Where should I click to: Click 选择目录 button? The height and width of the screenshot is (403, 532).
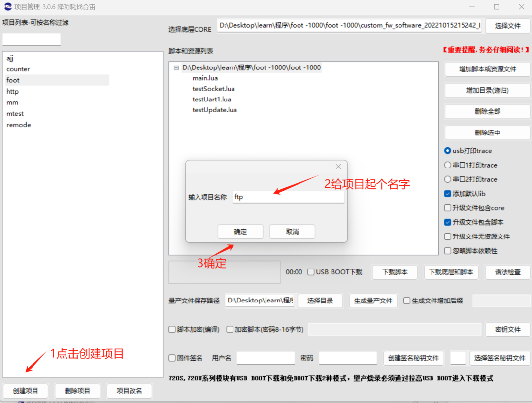point(320,301)
